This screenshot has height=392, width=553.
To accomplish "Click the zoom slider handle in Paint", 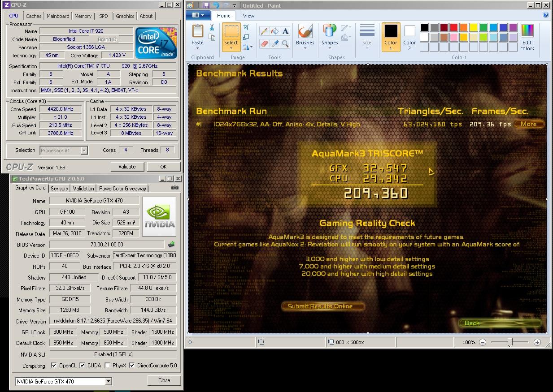I will (x=510, y=342).
